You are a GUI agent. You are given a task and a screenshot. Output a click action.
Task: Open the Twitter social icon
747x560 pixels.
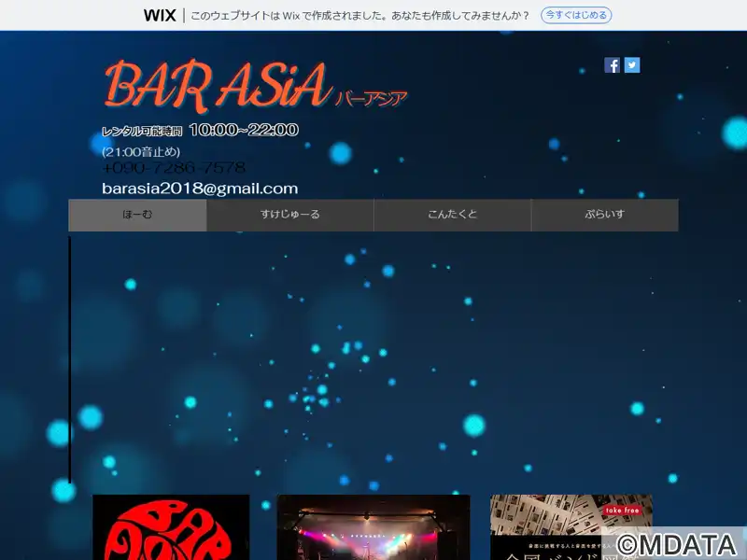[632, 65]
